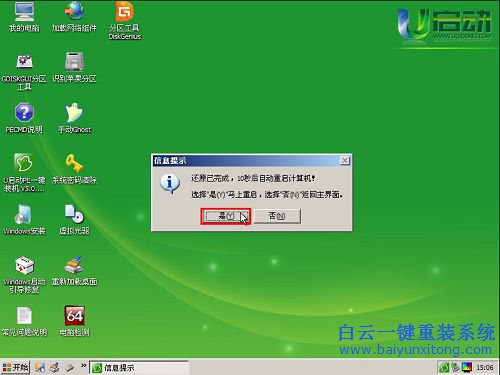The image size is (500, 375).
Task: Click the first quick launch icon
Action: click(x=40, y=367)
